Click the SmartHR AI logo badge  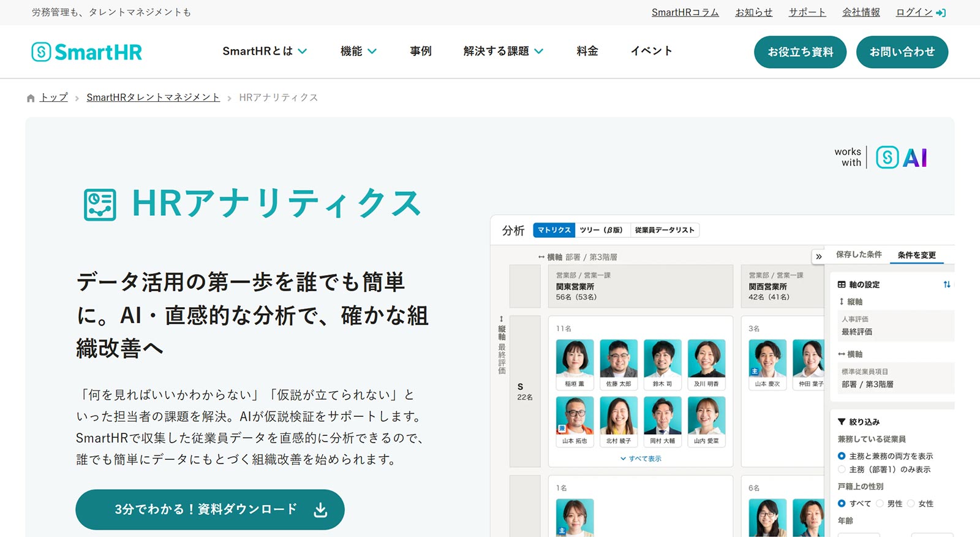(x=902, y=158)
